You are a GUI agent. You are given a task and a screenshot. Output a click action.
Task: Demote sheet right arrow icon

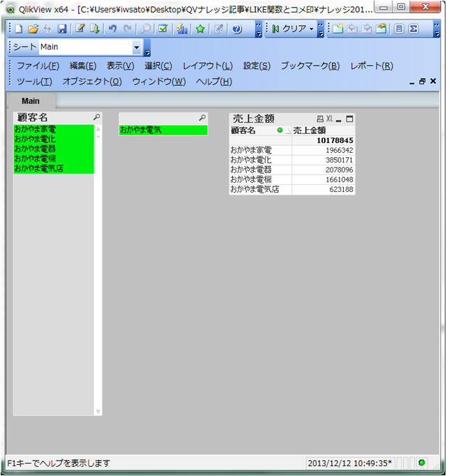[x=367, y=29]
